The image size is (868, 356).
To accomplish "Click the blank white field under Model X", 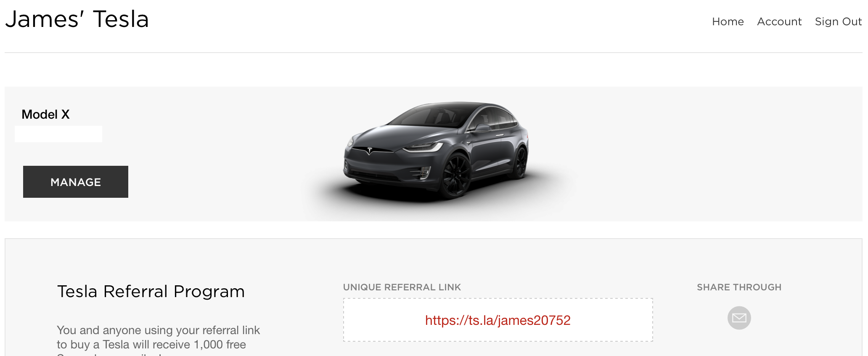I will pos(58,134).
